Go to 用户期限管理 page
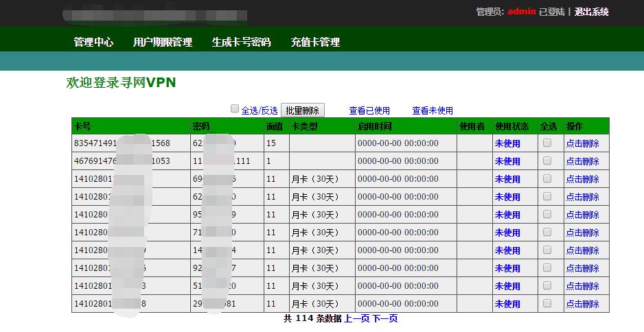The height and width of the screenshot is (332, 644). tap(163, 42)
